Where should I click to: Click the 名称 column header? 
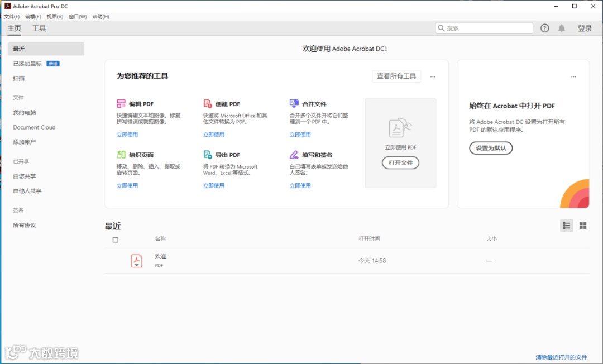(160, 239)
